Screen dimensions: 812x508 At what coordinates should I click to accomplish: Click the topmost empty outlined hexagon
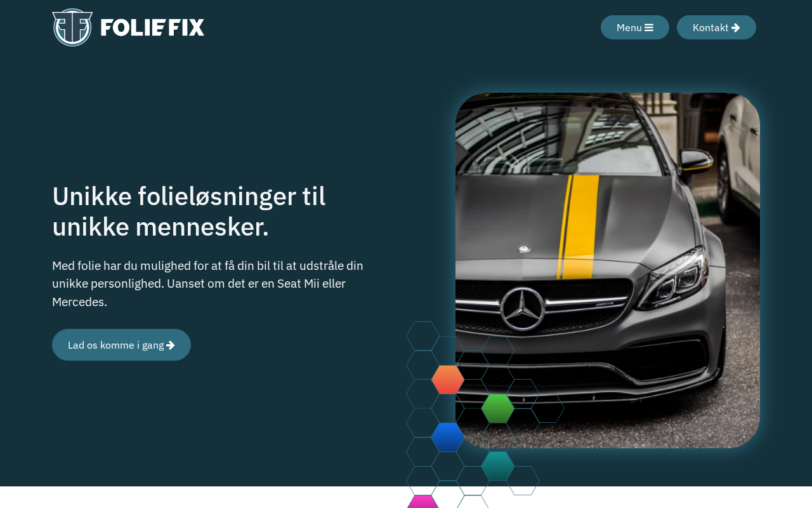[423, 336]
